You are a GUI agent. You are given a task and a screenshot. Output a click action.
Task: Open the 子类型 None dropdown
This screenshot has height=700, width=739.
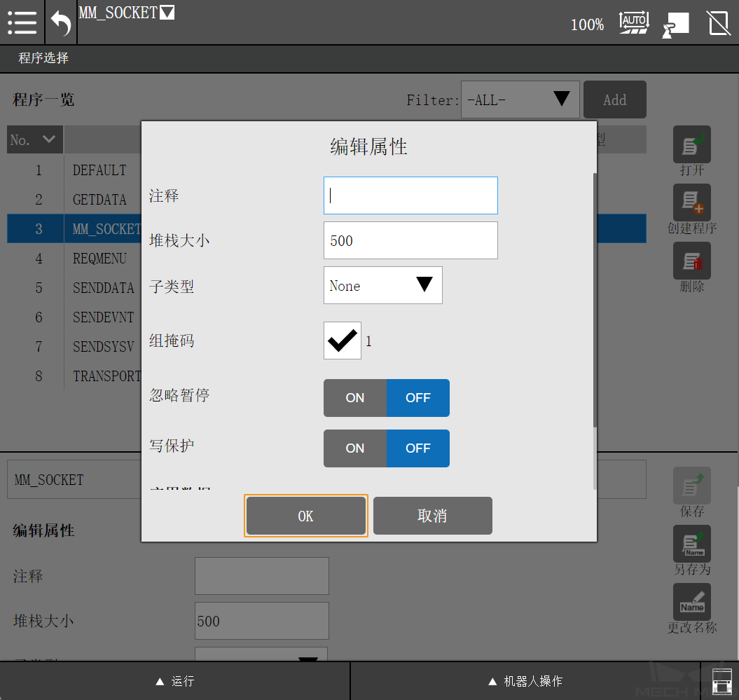(x=382, y=285)
